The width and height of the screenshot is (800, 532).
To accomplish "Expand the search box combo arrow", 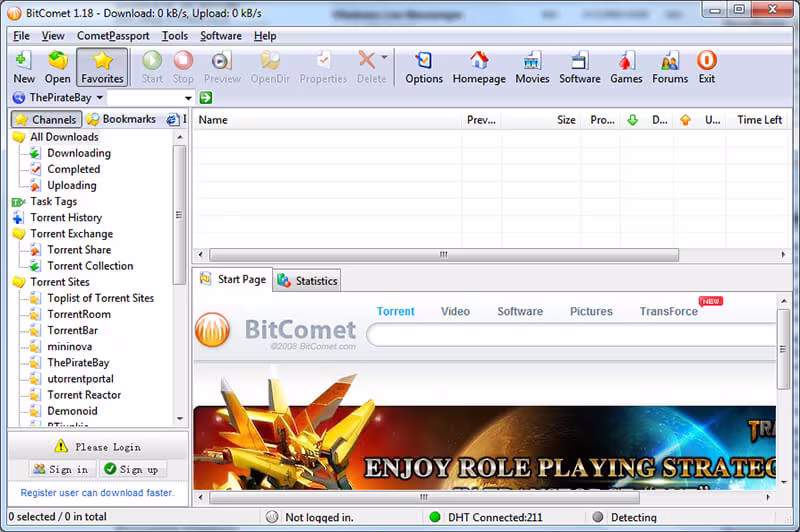I will click(x=188, y=97).
